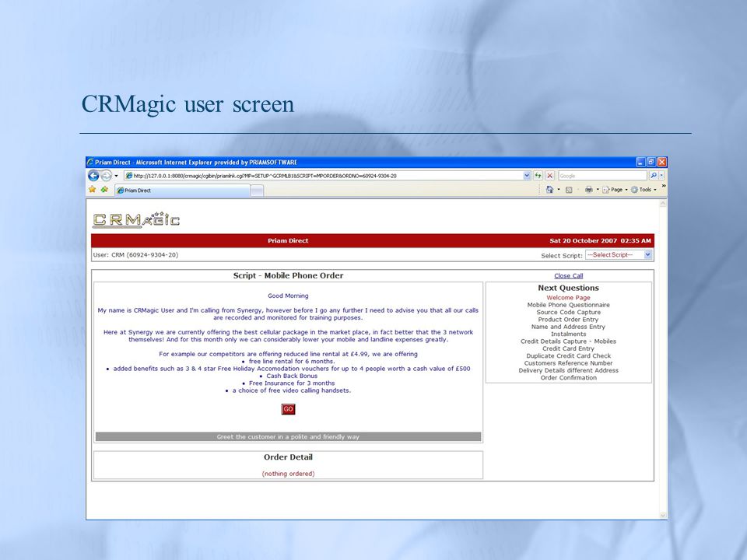The height and width of the screenshot is (560, 747).
Task: Click the Print icon
Action: pyautogui.click(x=589, y=190)
